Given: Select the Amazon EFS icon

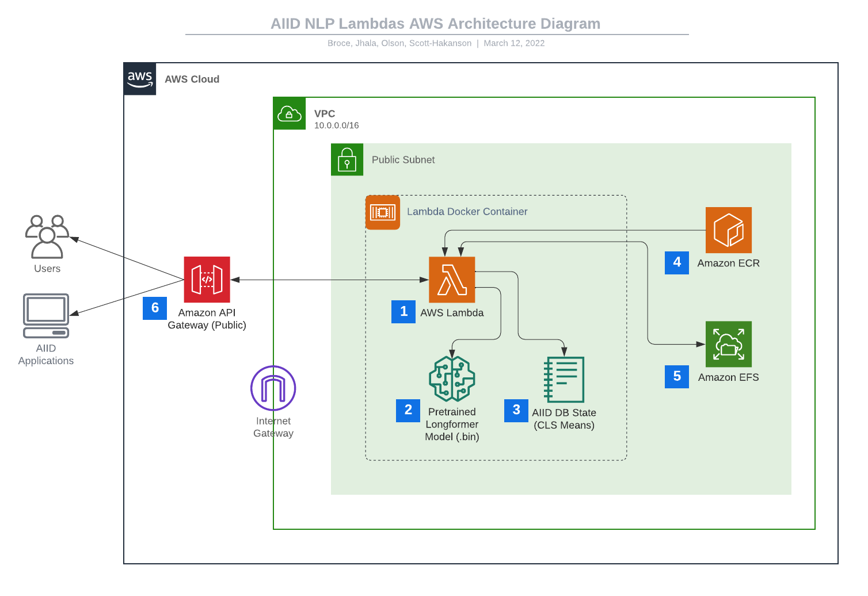Looking at the screenshot, I should point(729,344).
